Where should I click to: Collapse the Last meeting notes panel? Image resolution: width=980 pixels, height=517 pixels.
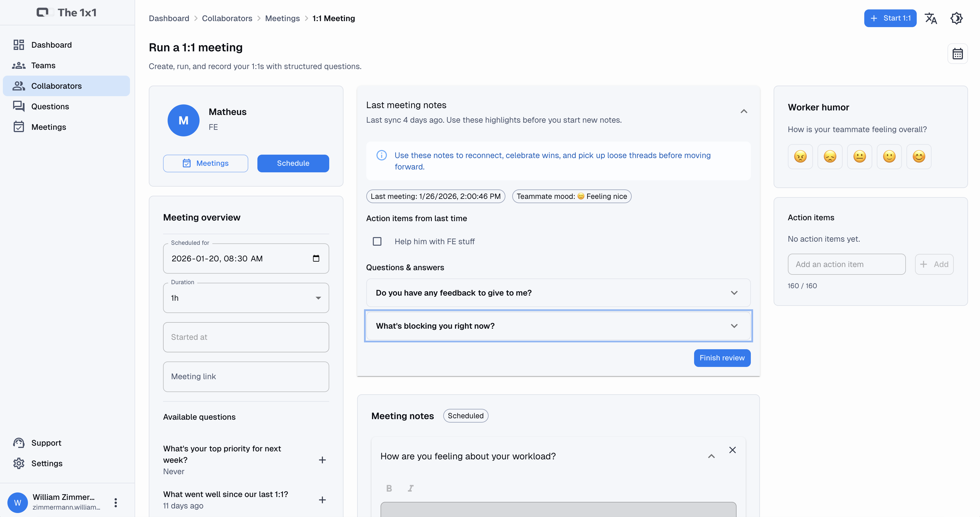744,111
